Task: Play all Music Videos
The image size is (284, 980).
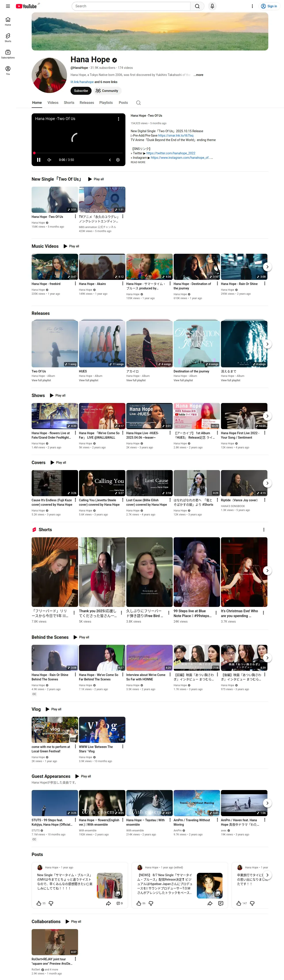Action: 71,246
